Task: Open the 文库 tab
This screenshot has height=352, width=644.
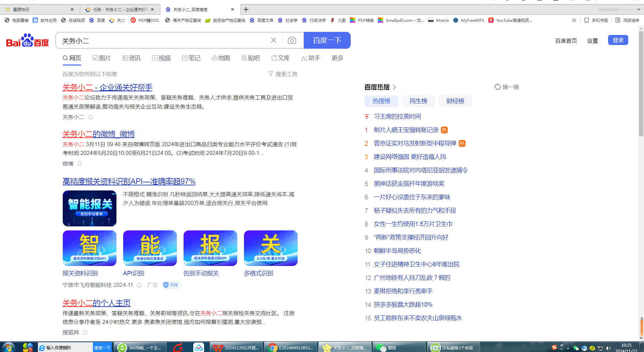Action: pyautogui.click(x=281, y=58)
